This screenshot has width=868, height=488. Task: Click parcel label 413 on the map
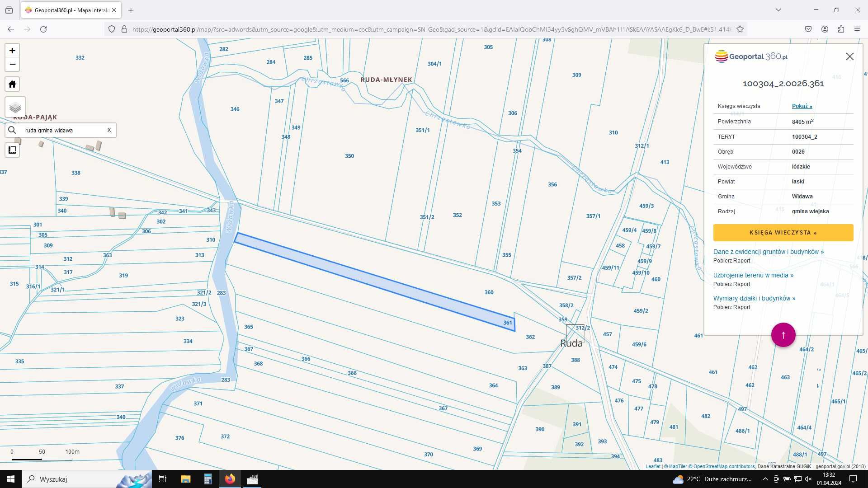(665, 162)
